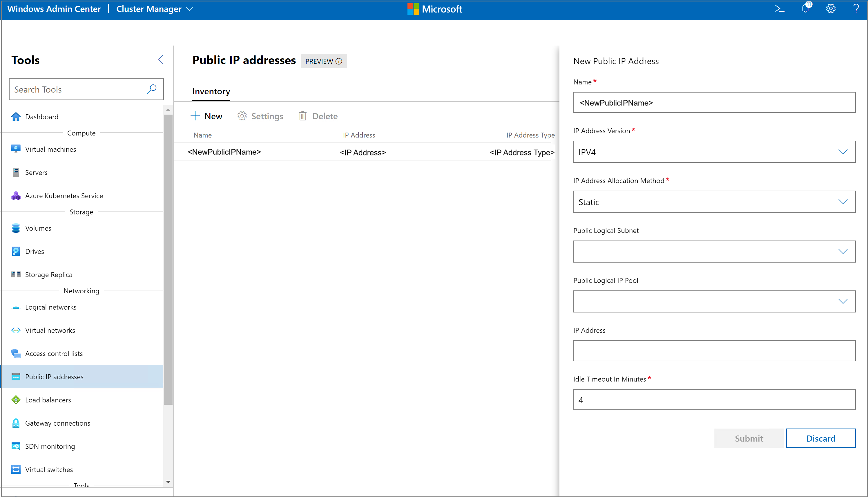
Task: Open the notifications bell icon
Action: pyautogui.click(x=805, y=8)
